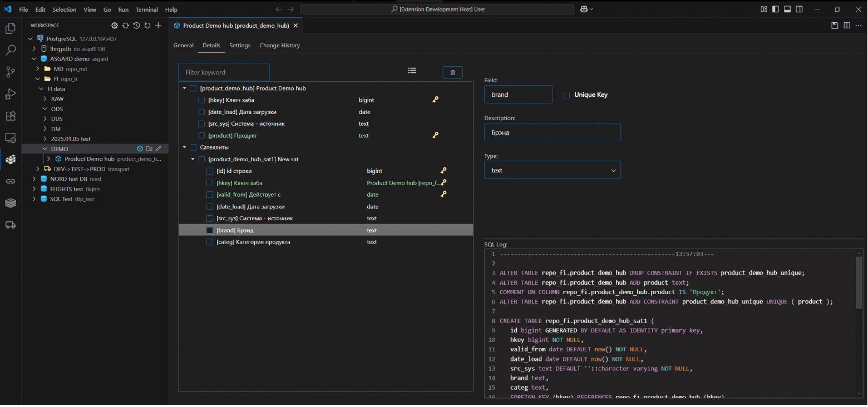Viewport: 868px width, 407px height.
Task: Tick the [hkey] Ключ хаба hub checkbox
Action: (x=201, y=100)
